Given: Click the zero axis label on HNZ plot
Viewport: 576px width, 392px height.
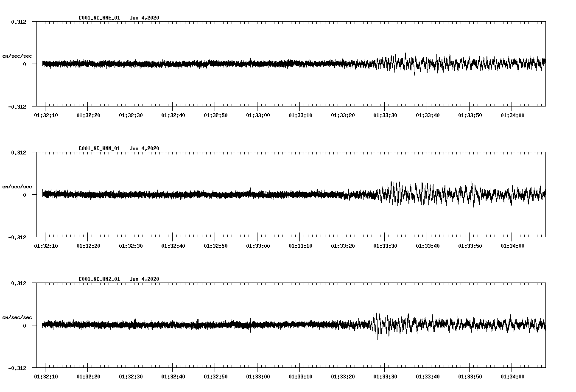Looking at the screenshot, I should pos(25,326).
